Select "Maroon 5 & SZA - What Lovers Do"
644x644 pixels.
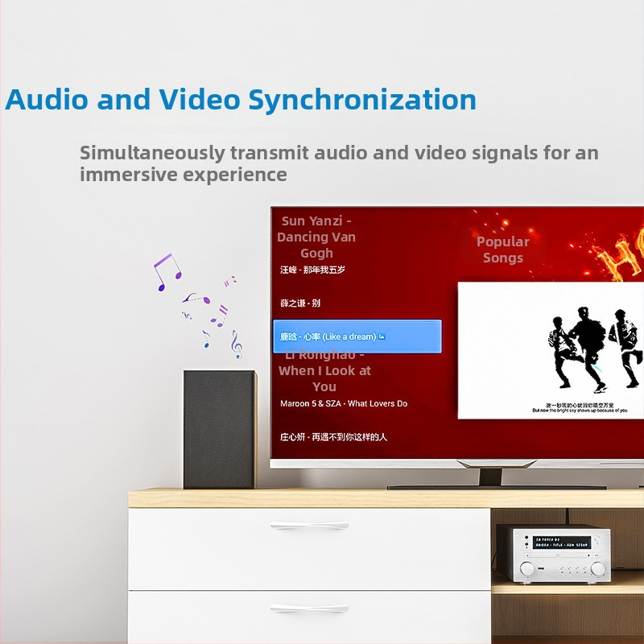(344, 403)
